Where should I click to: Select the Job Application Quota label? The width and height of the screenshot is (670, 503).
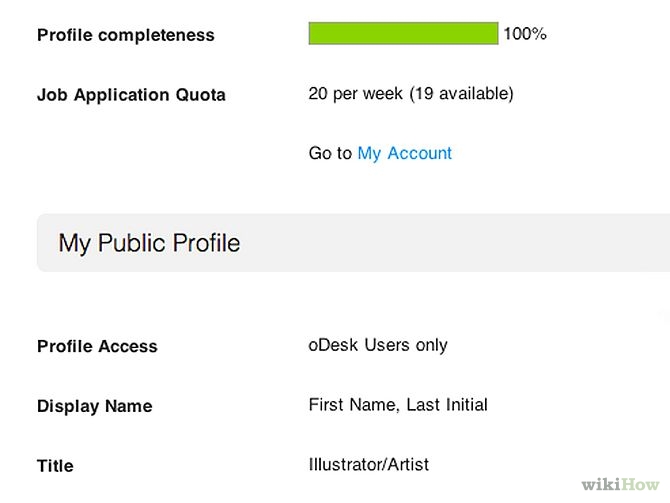(x=131, y=95)
